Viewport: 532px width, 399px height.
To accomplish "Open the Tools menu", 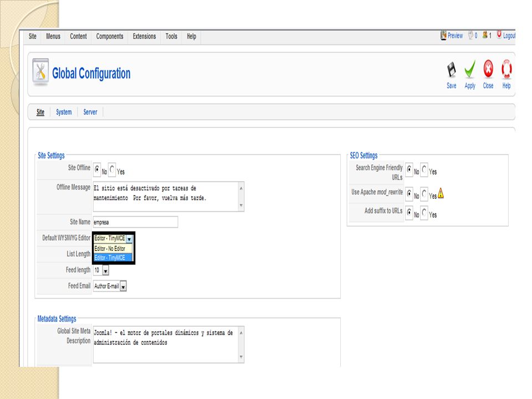I will (x=171, y=37).
